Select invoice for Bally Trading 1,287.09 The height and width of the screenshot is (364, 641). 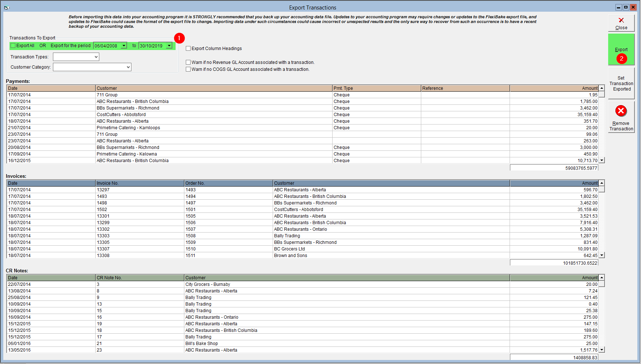pyautogui.click(x=303, y=236)
